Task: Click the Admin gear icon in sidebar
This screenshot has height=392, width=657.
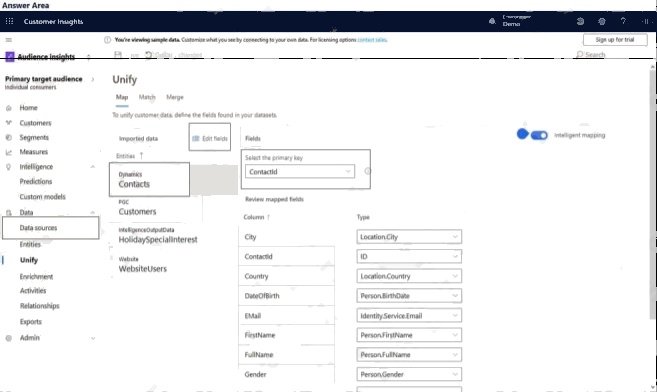Action: point(9,338)
